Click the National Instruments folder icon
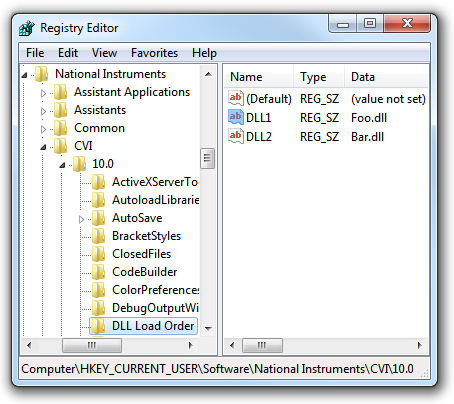The image size is (454, 404). 42,74
